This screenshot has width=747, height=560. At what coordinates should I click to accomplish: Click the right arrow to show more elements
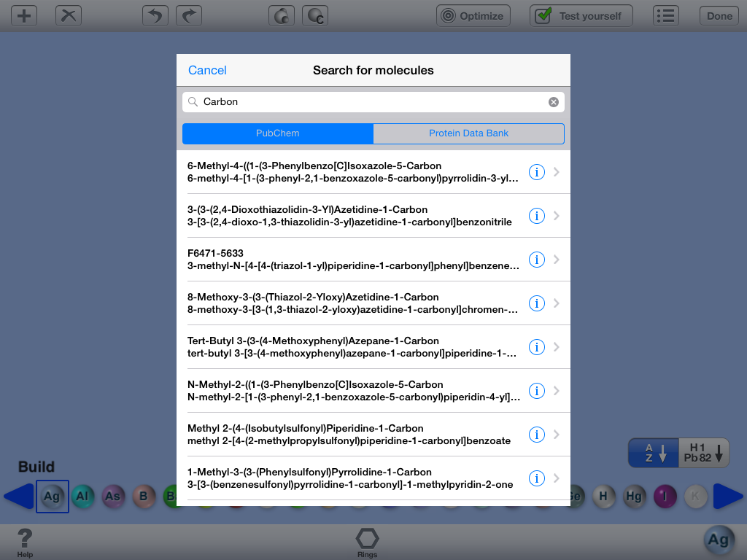728,497
